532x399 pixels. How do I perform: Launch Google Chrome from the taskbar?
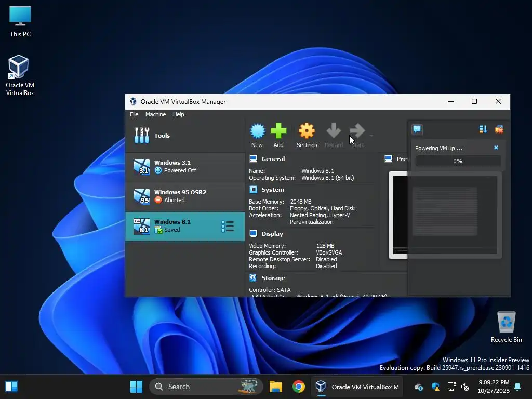[299, 387]
